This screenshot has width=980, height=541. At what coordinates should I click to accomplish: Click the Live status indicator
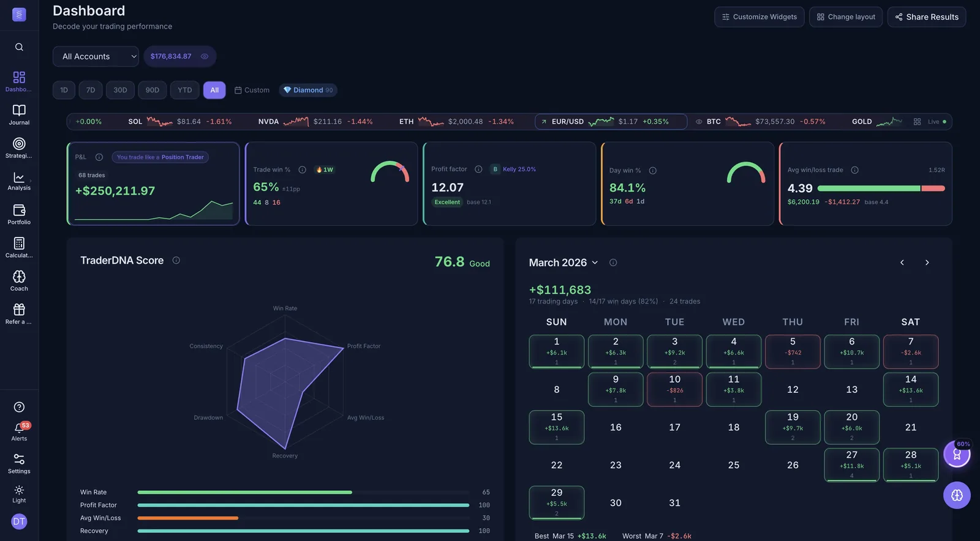(937, 122)
